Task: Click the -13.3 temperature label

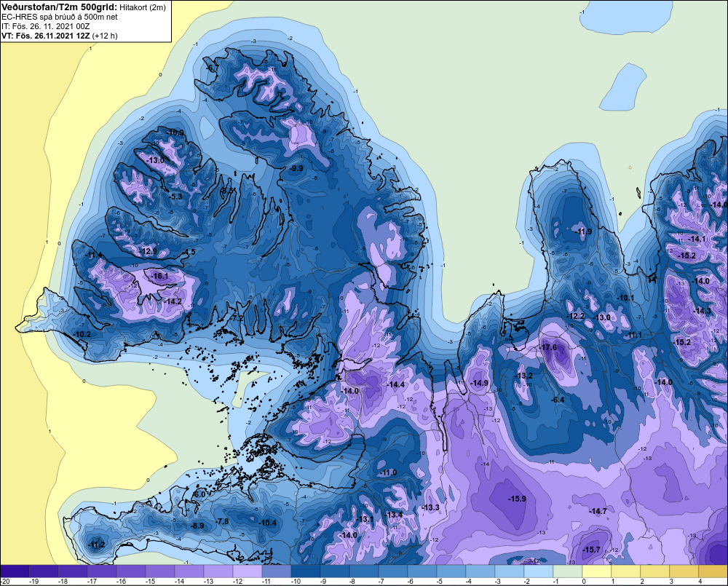Action: click(431, 507)
